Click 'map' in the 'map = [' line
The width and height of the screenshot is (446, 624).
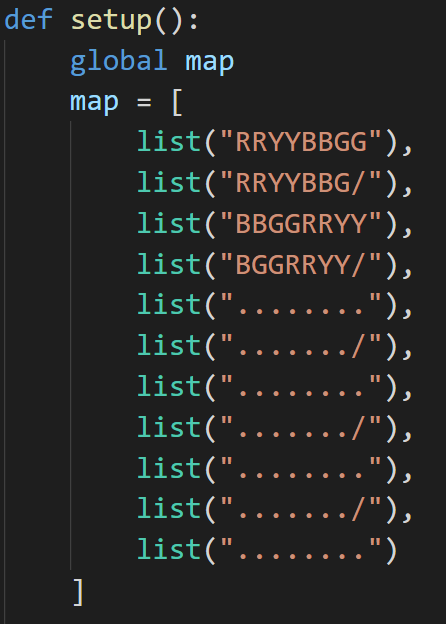(94, 103)
